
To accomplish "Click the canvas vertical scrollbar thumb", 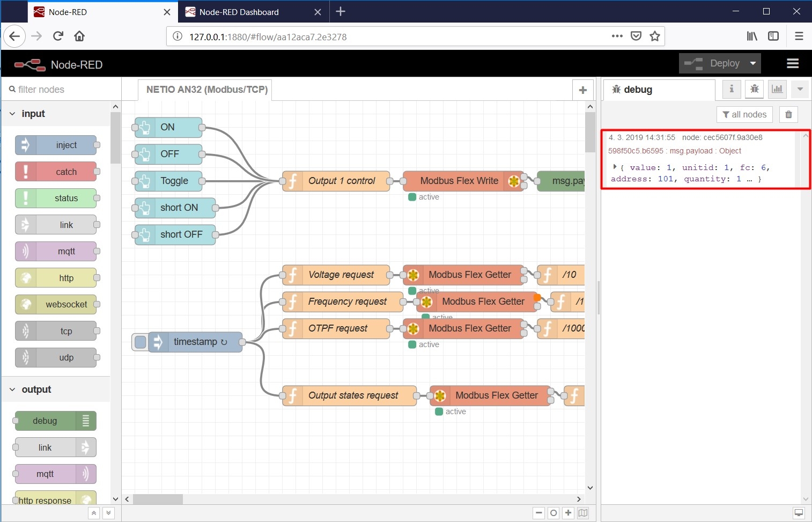I will coord(590,133).
